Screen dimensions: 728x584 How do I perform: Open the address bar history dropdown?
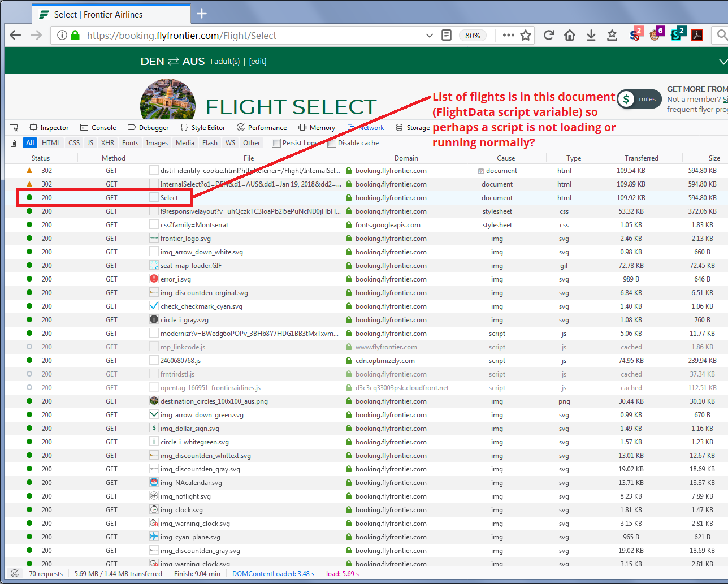(430, 36)
